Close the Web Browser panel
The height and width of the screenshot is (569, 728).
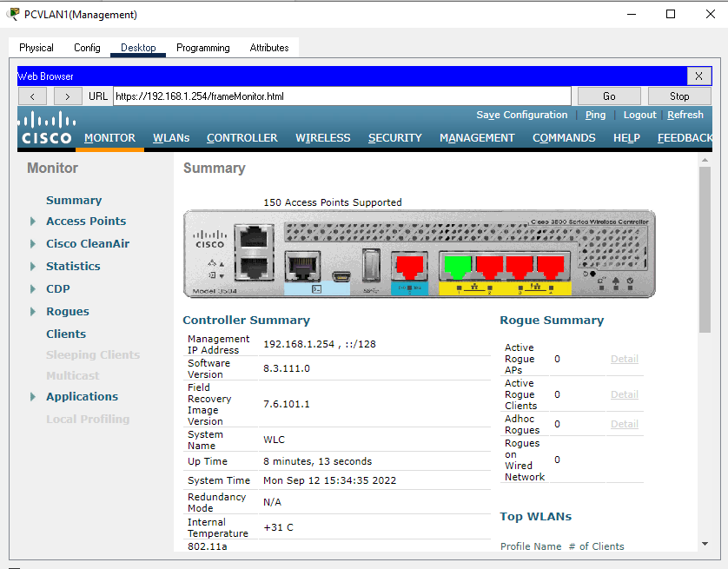point(698,76)
